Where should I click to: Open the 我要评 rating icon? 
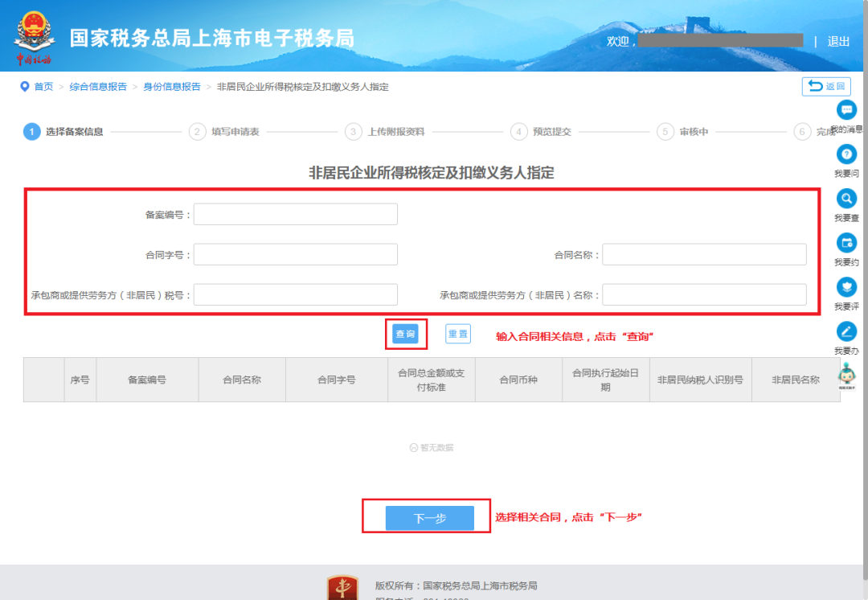tap(846, 287)
